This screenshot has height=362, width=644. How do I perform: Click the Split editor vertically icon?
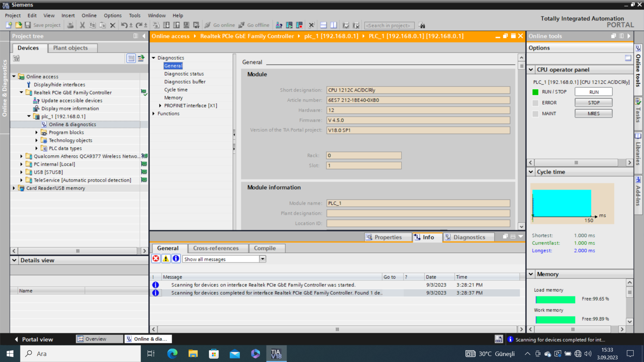[x=334, y=25]
